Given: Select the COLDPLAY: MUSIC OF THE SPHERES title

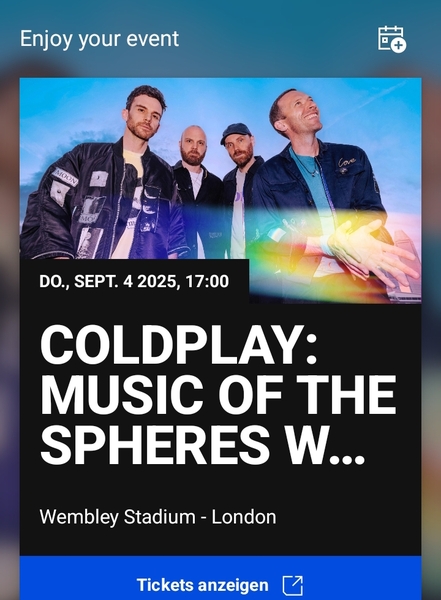Looking at the screenshot, I should click(x=218, y=395).
